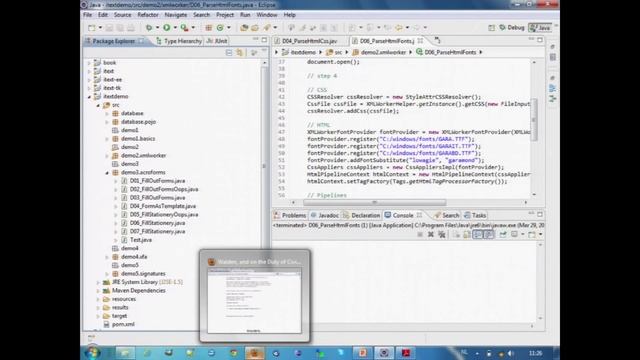Click the Open Console icon
The image size is (640, 360).
pyautogui.click(x=531, y=234)
